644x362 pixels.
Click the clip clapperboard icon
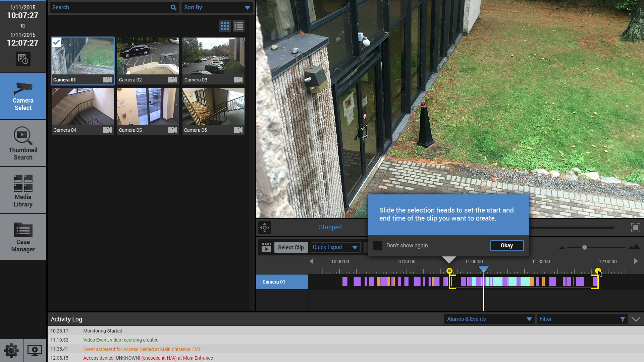click(266, 247)
